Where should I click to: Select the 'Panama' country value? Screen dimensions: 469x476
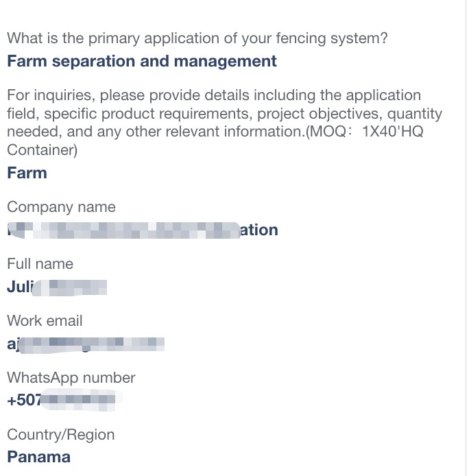coord(39,457)
